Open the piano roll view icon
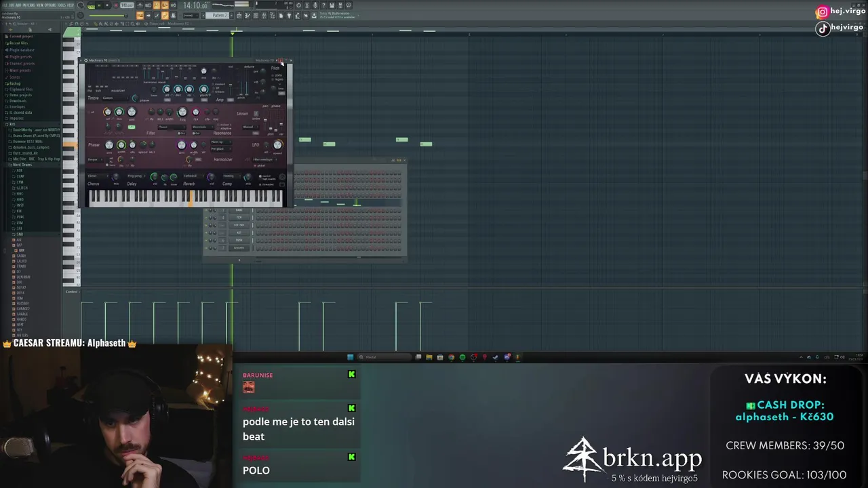 (247, 15)
